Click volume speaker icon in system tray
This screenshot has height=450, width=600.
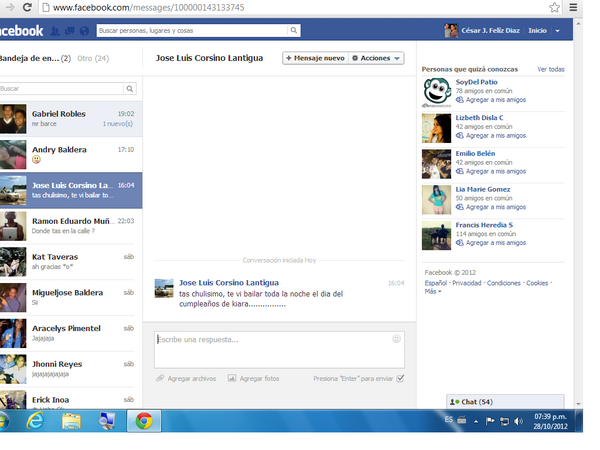(518, 421)
